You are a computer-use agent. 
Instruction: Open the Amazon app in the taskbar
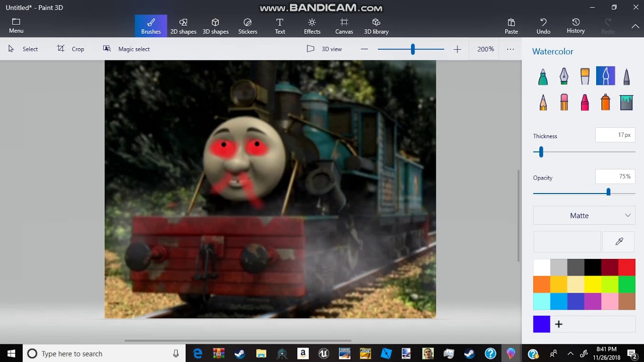click(x=302, y=353)
